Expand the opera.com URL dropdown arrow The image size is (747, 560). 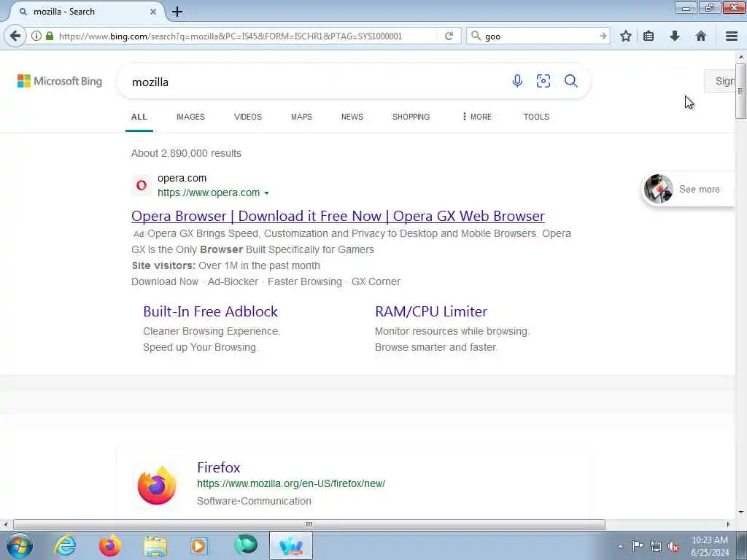point(266,193)
